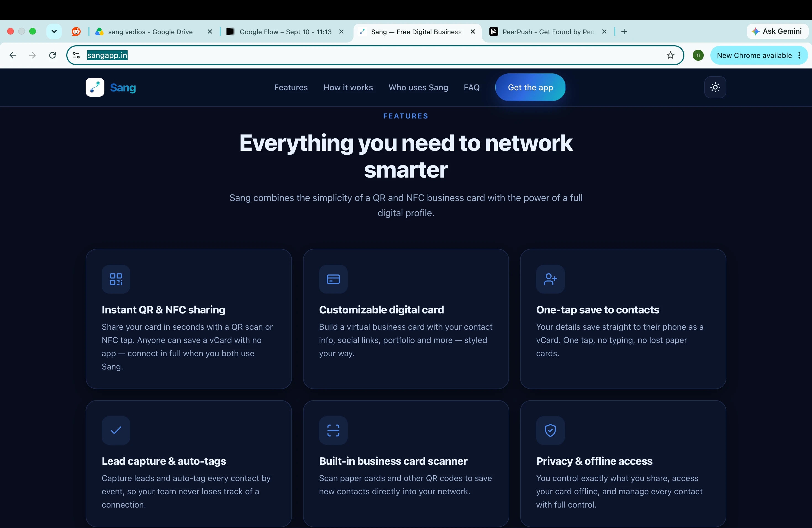The height and width of the screenshot is (528, 812).
Task: Click the digital card feature icon
Action: pos(333,279)
